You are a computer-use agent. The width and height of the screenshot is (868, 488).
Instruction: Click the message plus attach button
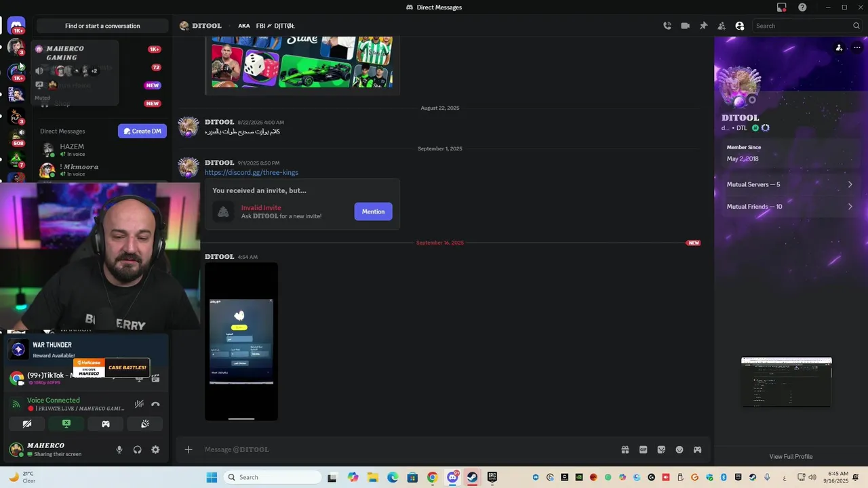coord(189,449)
